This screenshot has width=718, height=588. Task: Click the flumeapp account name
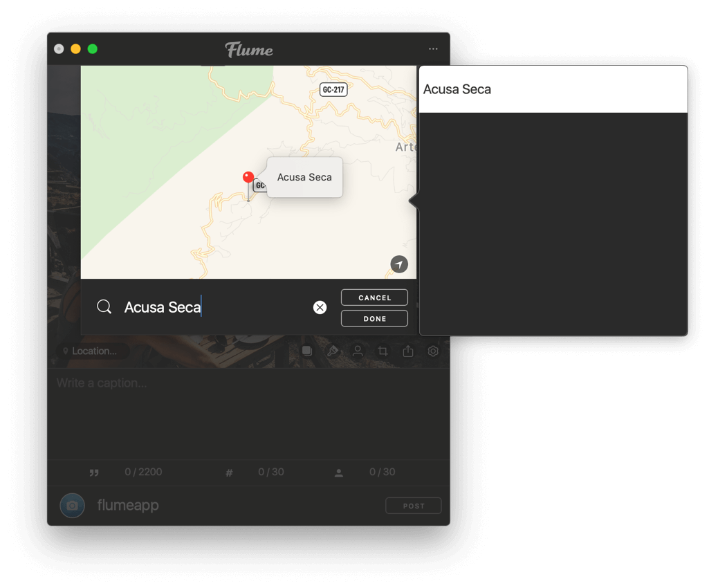click(x=128, y=506)
